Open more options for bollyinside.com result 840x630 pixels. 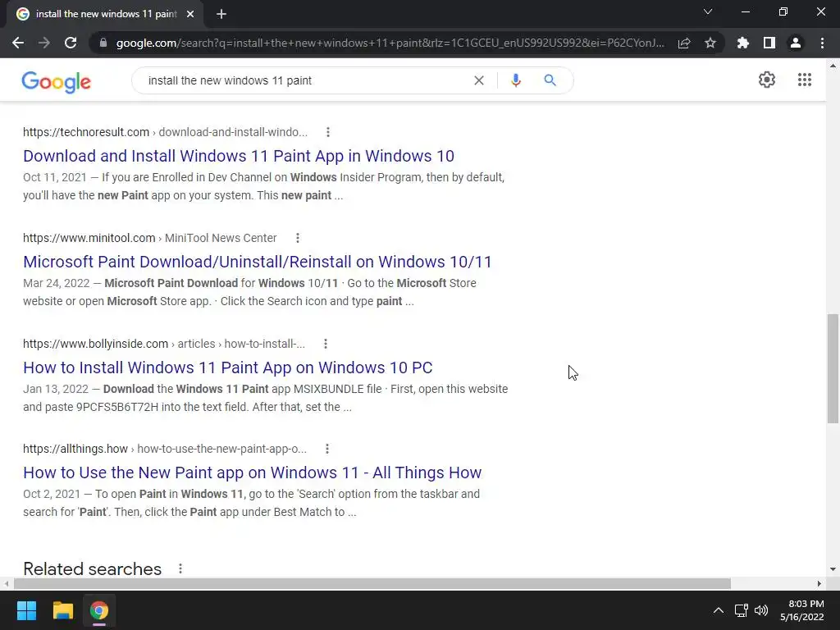(x=325, y=344)
